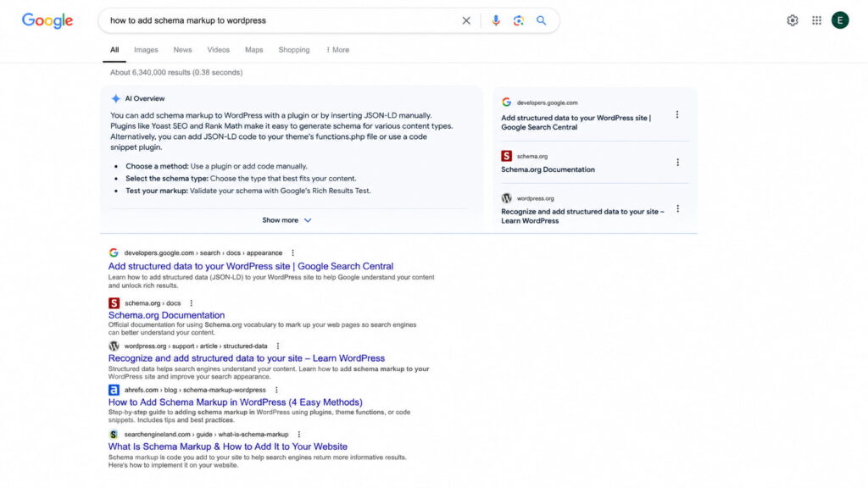Open 'What Is Schema Markup' result link

pos(228,446)
